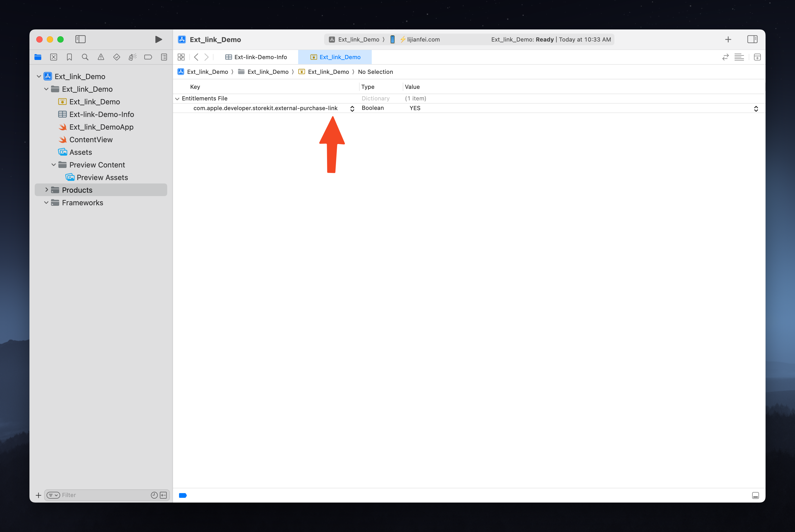Viewport: 795px width, 532px height.
Task: Toggle the right inspector panel
Action: click(x=752, y=39)
